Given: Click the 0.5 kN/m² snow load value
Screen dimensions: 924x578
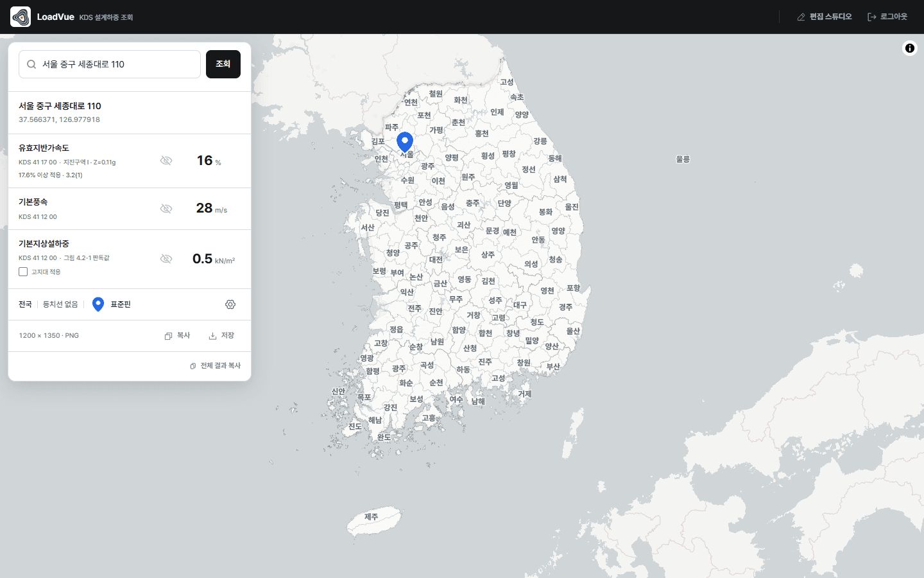Looking at the screenshot, I should pyautogui.click(x=214, y=259).
